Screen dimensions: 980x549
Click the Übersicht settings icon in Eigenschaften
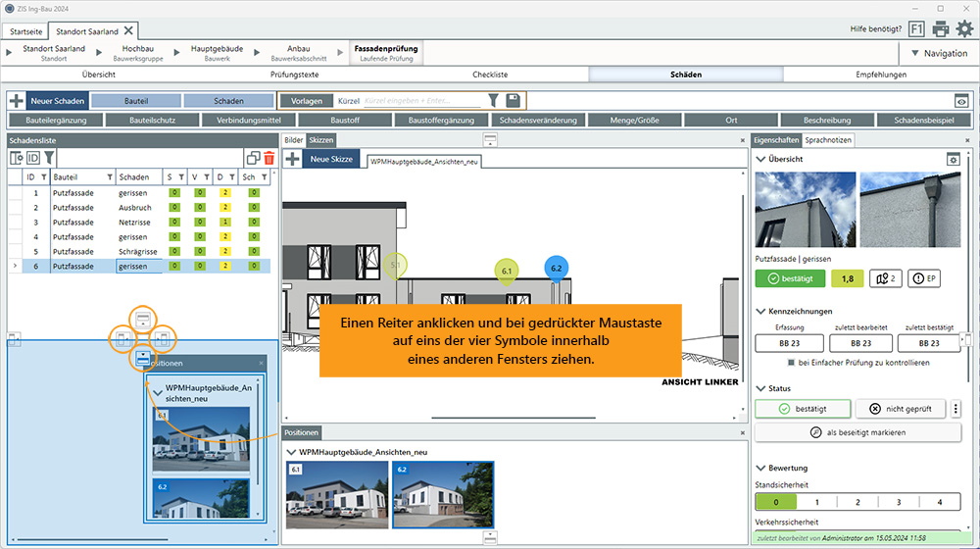952,159
